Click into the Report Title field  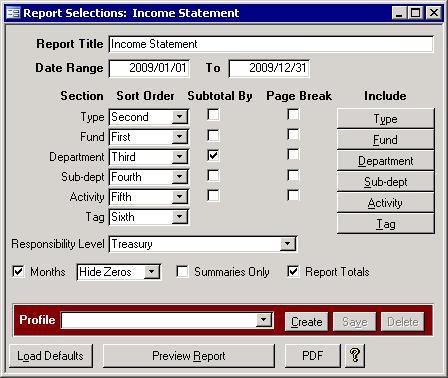click(x=271, y=44)
